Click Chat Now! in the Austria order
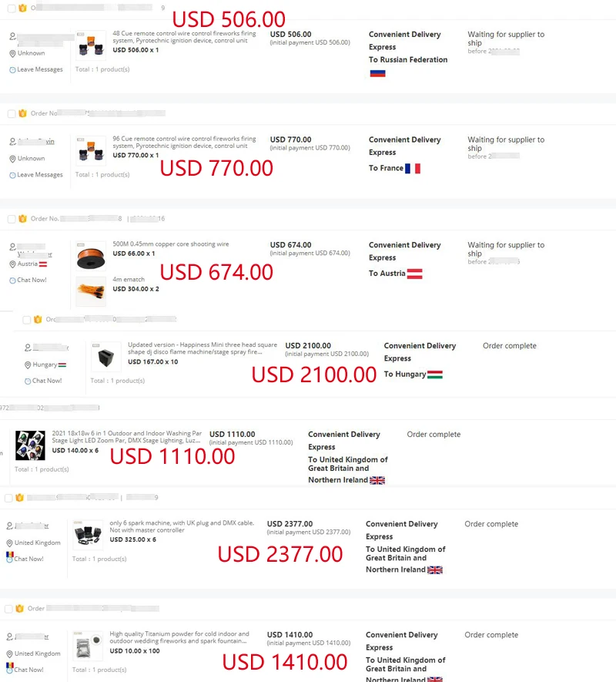Viewport: 616px width, 682px height. (x=32, y=280)
